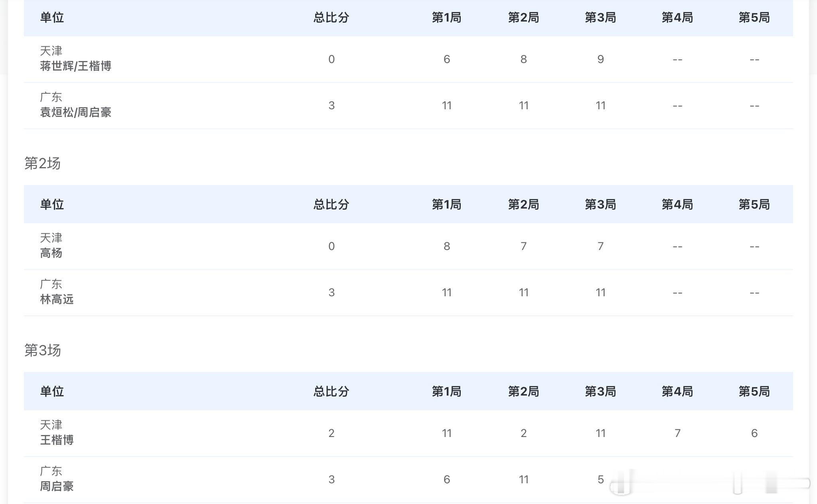Click 王楷博's second game score 2 in 第3场
Viewport: 817px width, 504px height.
click(x=523, y=433)
